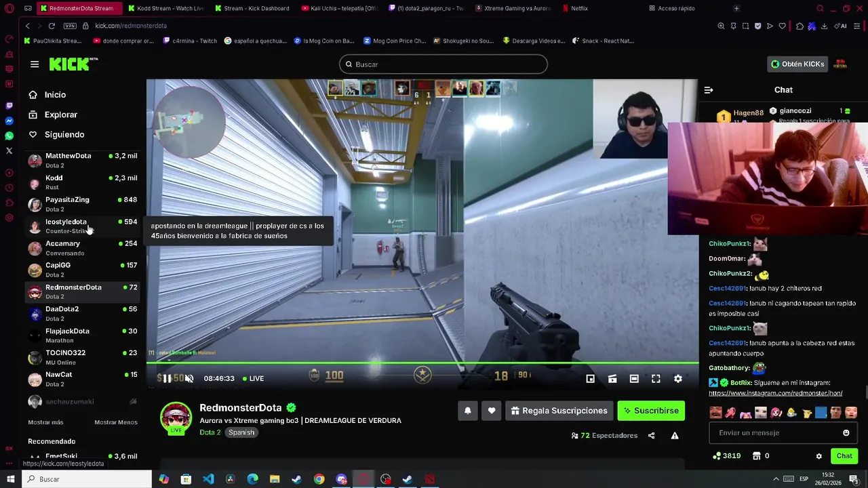Click Obtén KICKs button
The height and width of the screenshot is (488, 868).
pos(797,64)
